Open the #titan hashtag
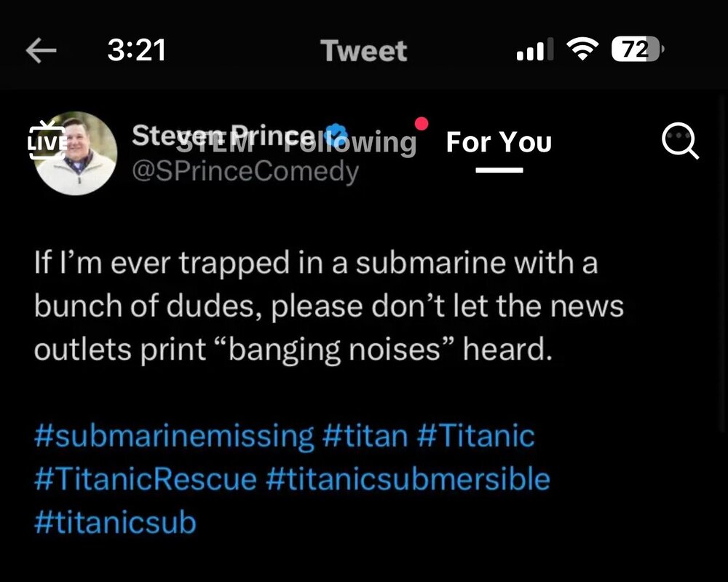 coord(364,436)
